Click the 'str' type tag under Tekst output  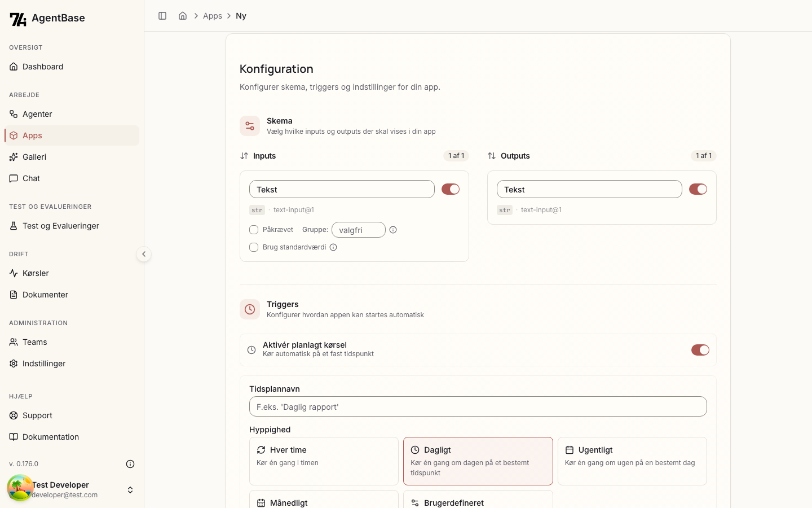pos(505,210)
